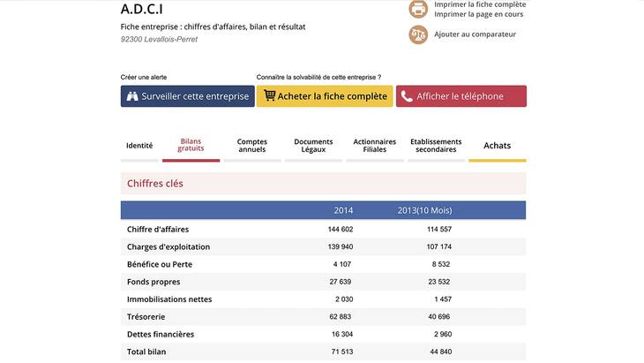Click the Créer une alerte label

(144, 78)
